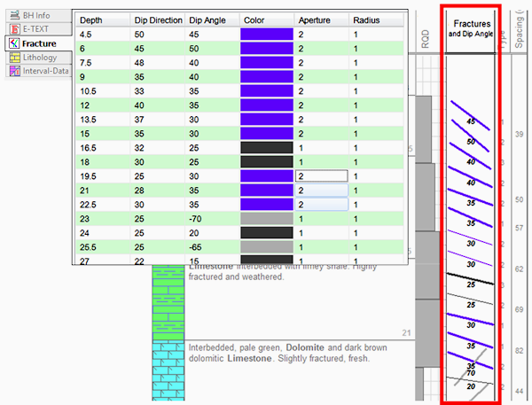Click the Interval-Data chart icon
Image resolution: width=532 pixels, height=405 pixels.
(x=14, y=71)
